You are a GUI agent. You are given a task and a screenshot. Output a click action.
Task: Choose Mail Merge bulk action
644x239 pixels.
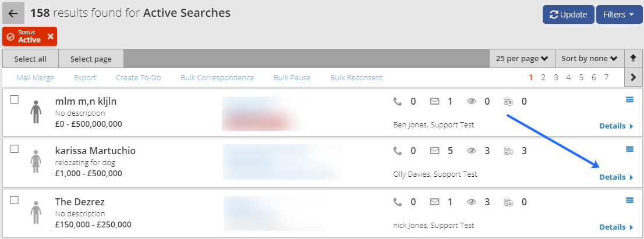[x=36, y=77]
